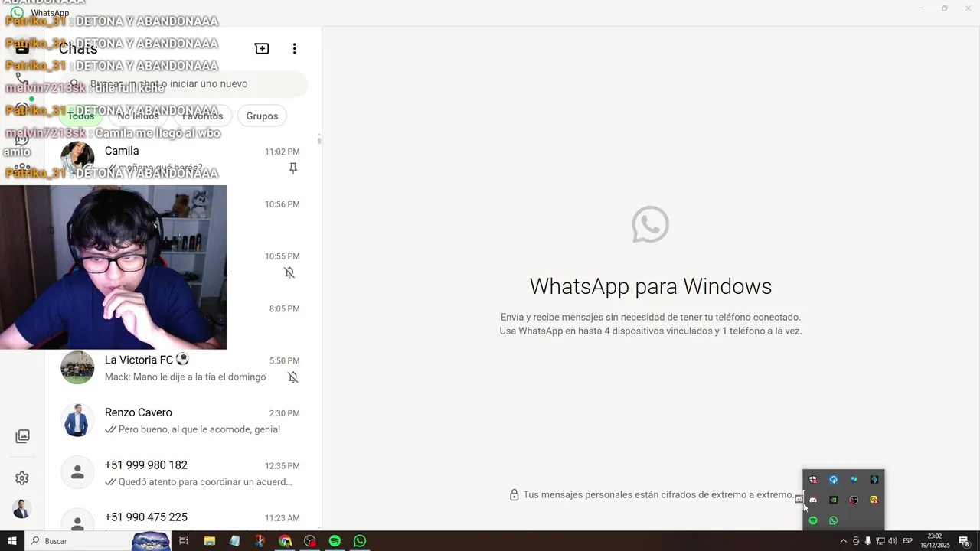This screenshot has height=551, width=980.
Task: Open Renzo Cavero's profile photo
Action: pos(77,420)
